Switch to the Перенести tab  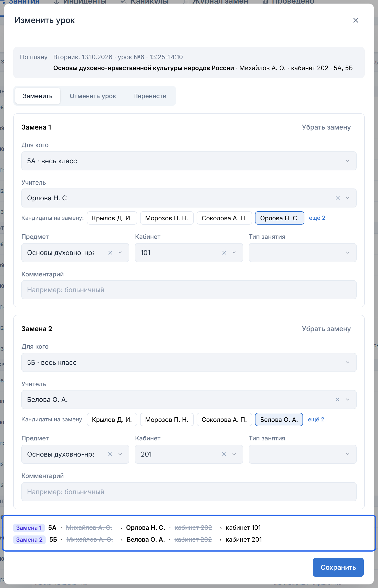[x=150, y=96]
